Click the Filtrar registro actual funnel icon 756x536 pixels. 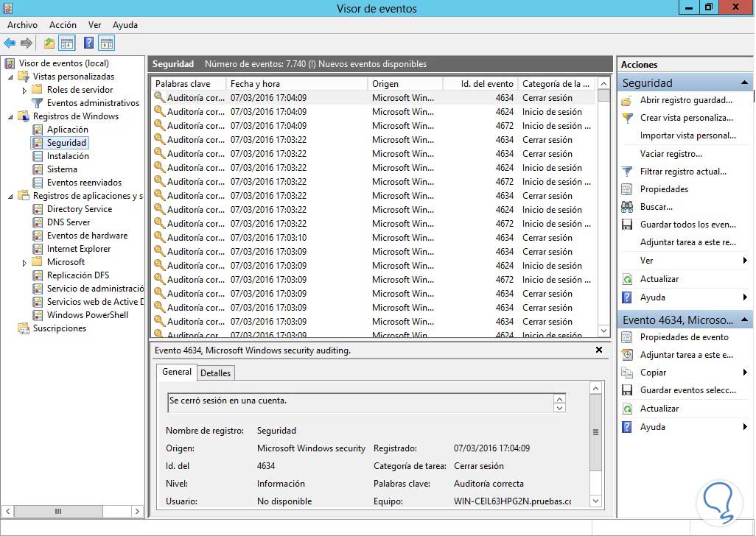[x=627, y=172]
